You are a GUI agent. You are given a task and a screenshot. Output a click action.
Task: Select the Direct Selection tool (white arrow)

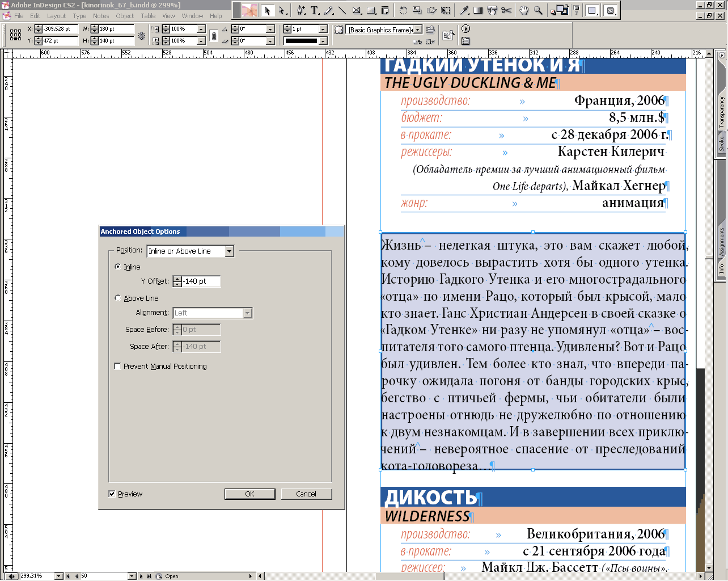point(282,10)
